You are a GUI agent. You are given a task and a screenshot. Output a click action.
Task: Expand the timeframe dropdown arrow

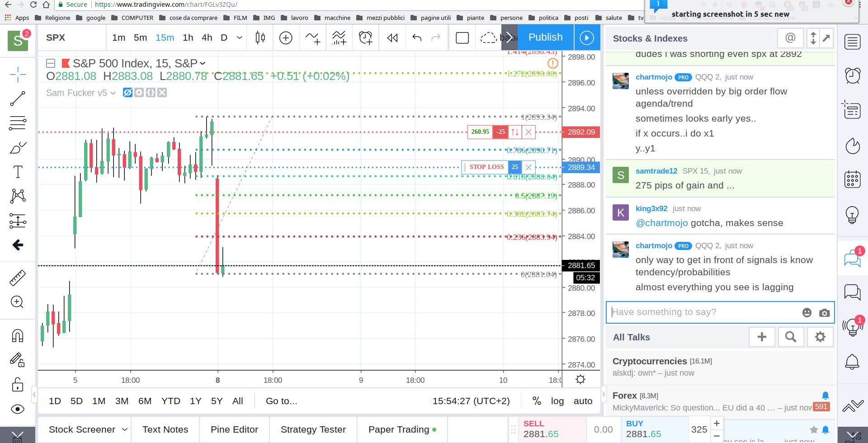click(x=240, y=38)
